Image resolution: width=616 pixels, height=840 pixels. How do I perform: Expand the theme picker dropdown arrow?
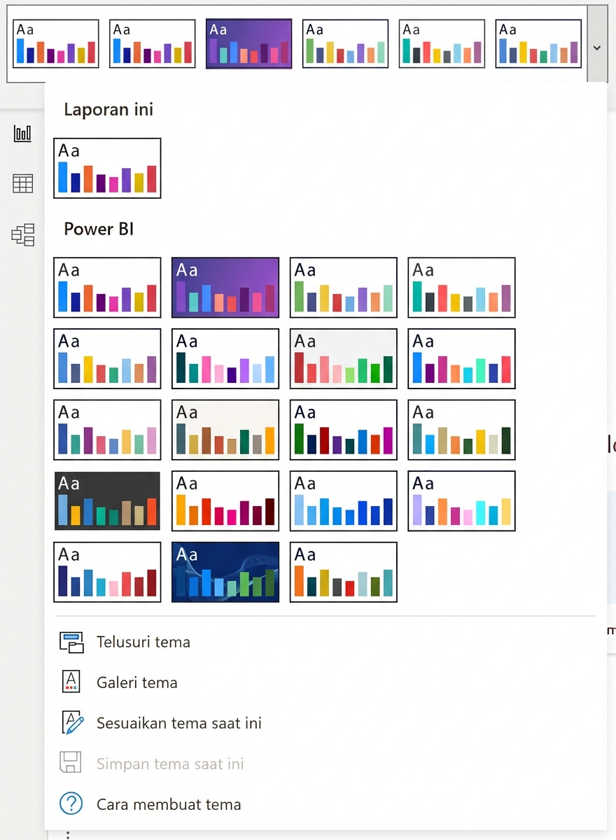(x=596, y=48)
